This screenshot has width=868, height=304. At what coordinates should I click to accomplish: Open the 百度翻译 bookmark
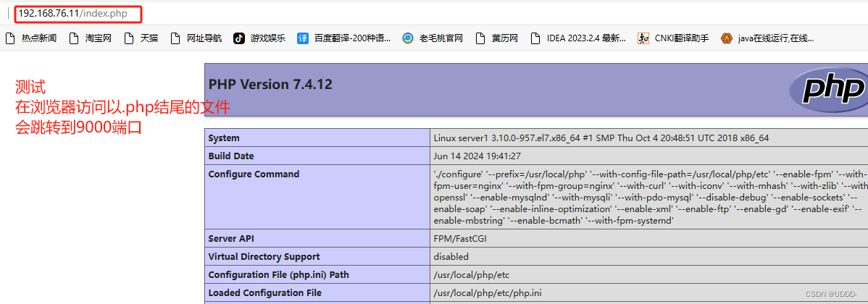tap(343, 38)
